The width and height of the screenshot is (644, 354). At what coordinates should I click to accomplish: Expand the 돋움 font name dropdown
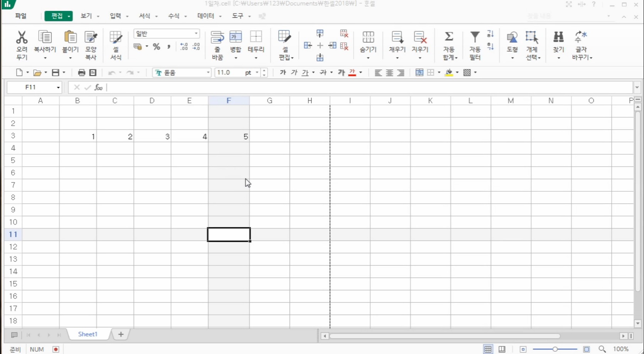pos(208,72)
